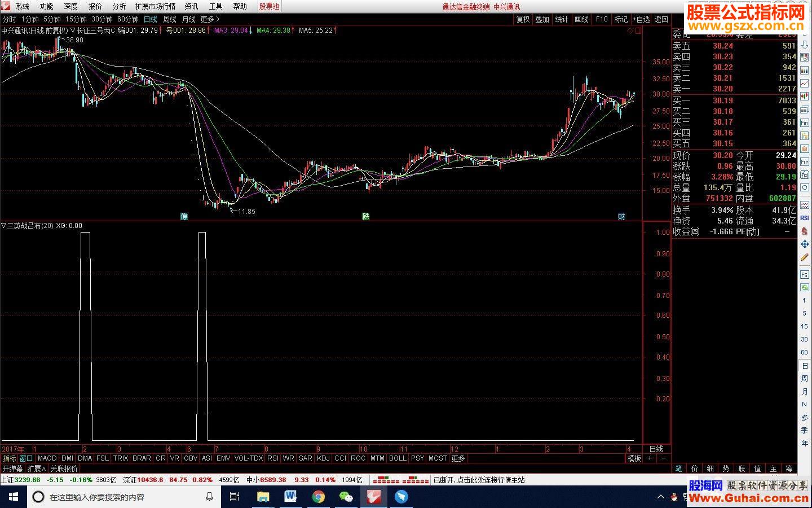Select the 日线 daily chart period
812x508 pixels.
(151, 19)
